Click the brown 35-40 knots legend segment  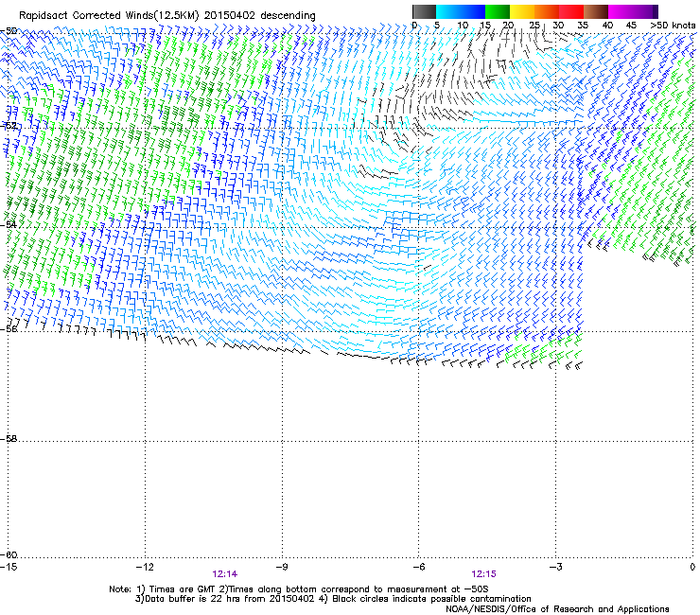tap(596, 11)
